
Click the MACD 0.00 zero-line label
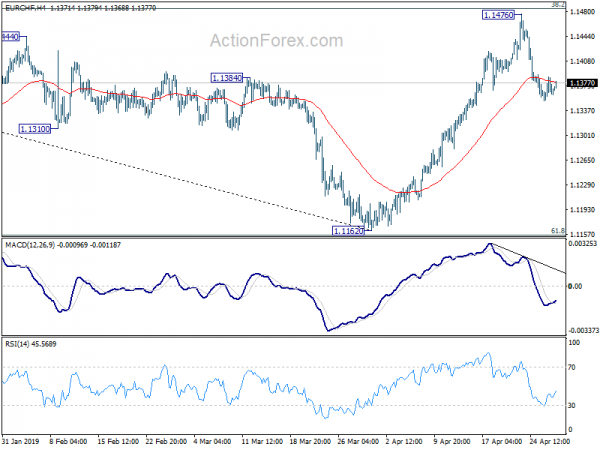[575, 286]
